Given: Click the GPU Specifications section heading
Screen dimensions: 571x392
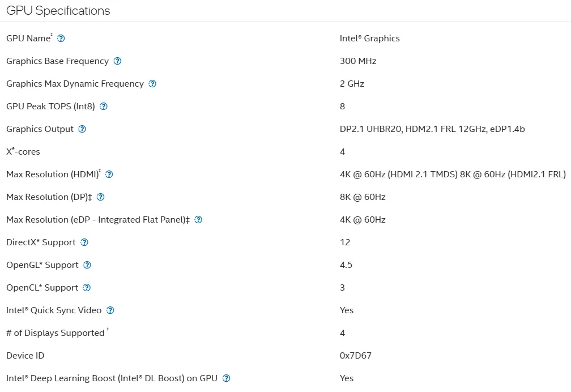Looking at the screenshot, I should click(x=58, y=11).
